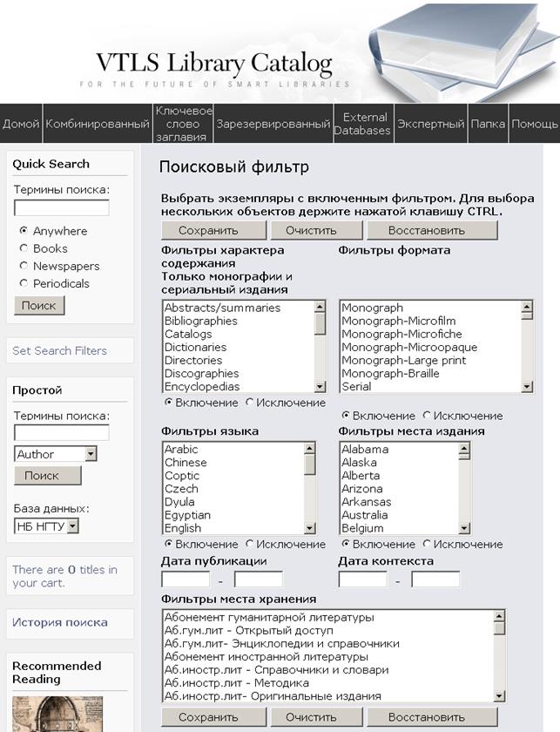The width and height of the screenshot is (560, 732).
Task: Open the История поиска link
Action: [59, 622]
